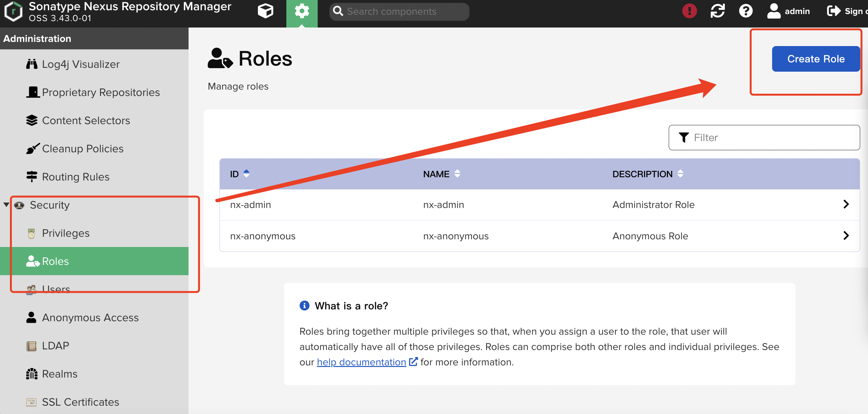The width and height of the screenshot is (868, 414).
Task: Click chevron on Anonymous Role row
Action: coord(846,235)
